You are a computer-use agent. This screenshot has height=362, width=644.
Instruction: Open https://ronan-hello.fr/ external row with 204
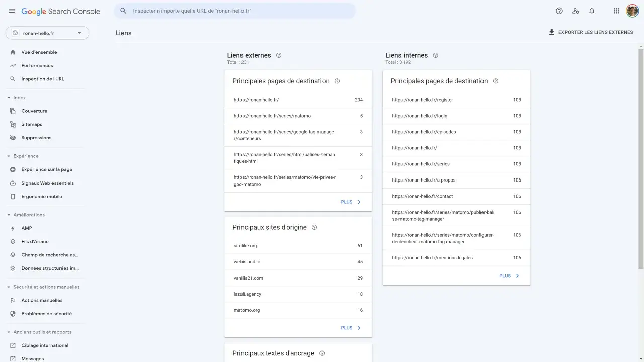click(298, 100)
